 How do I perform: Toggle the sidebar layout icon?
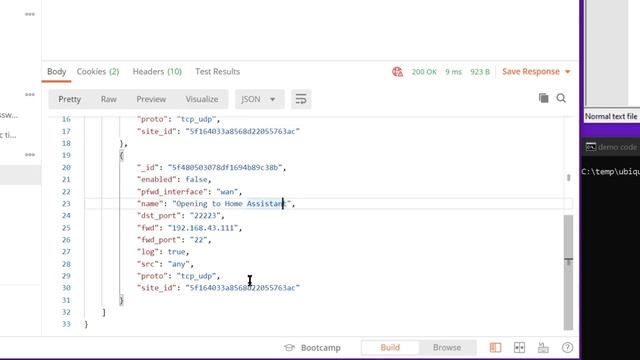[x=495, y=348]
